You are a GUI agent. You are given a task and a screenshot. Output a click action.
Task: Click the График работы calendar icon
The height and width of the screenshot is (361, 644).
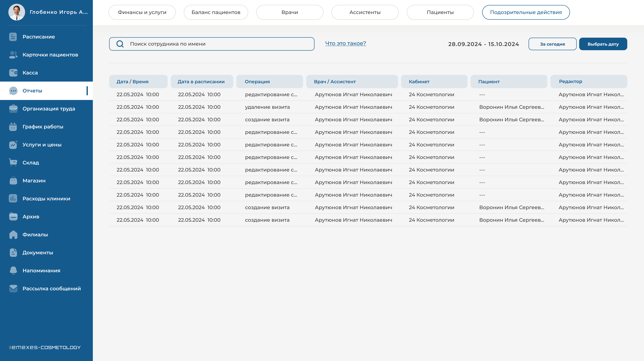pos(13,127)
